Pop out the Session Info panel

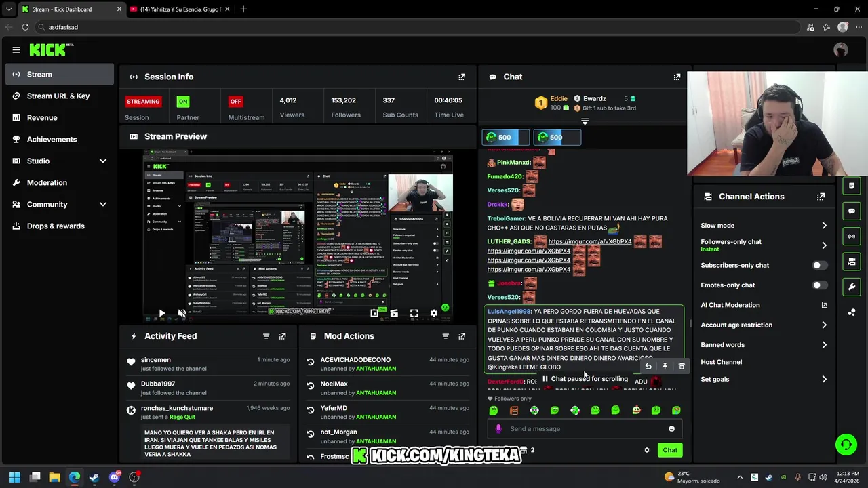click(462, 77)
